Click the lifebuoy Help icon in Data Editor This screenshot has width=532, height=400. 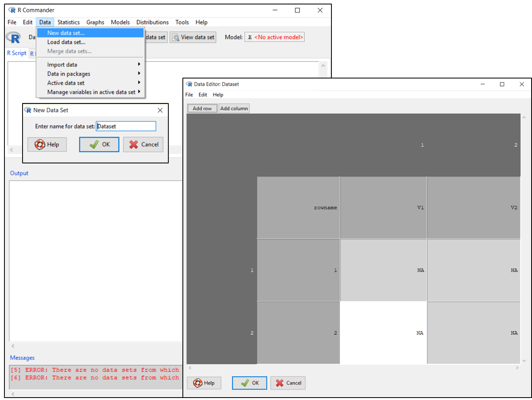[198, 383]
